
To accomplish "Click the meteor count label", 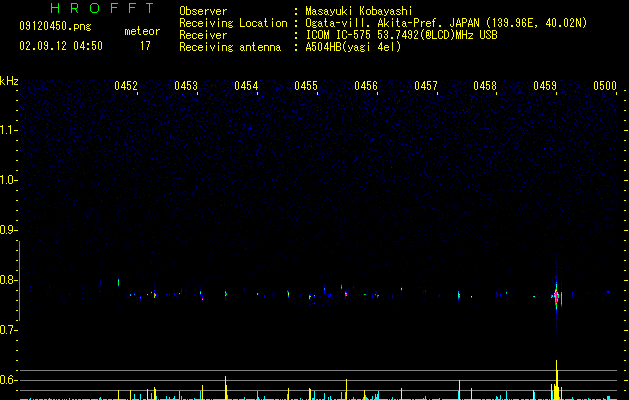I will pos(142,31).
